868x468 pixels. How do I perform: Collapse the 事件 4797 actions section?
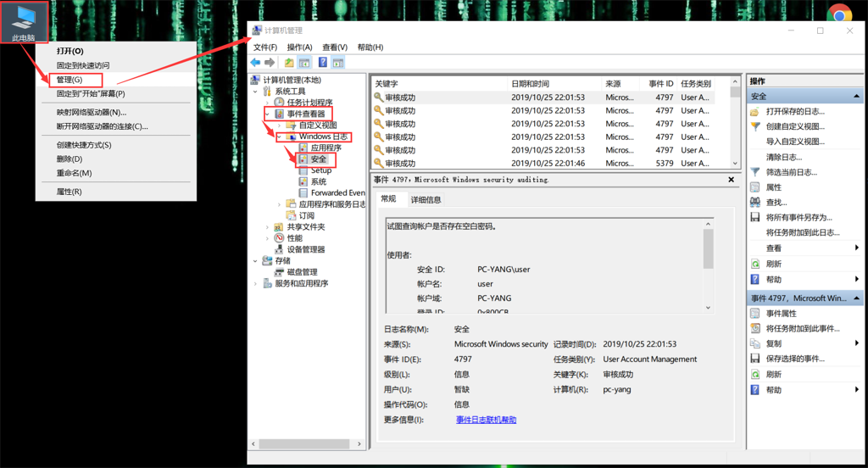856,298
